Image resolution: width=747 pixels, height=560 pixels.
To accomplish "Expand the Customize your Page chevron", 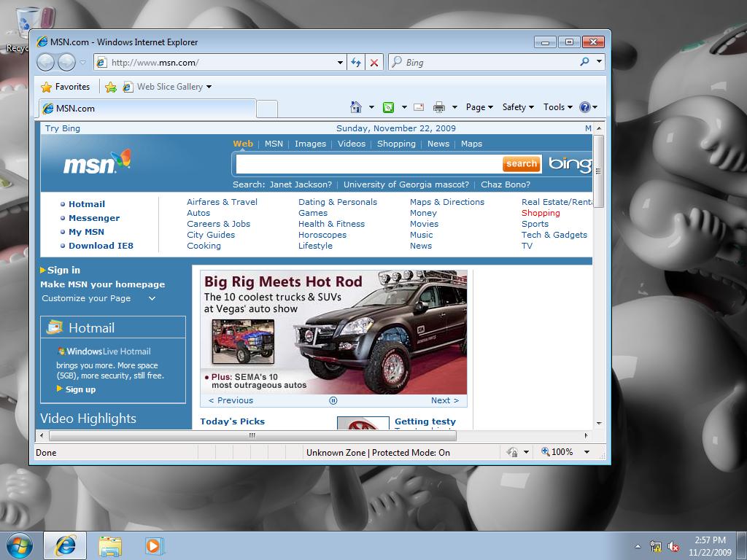I will click(x=152, y=298).
